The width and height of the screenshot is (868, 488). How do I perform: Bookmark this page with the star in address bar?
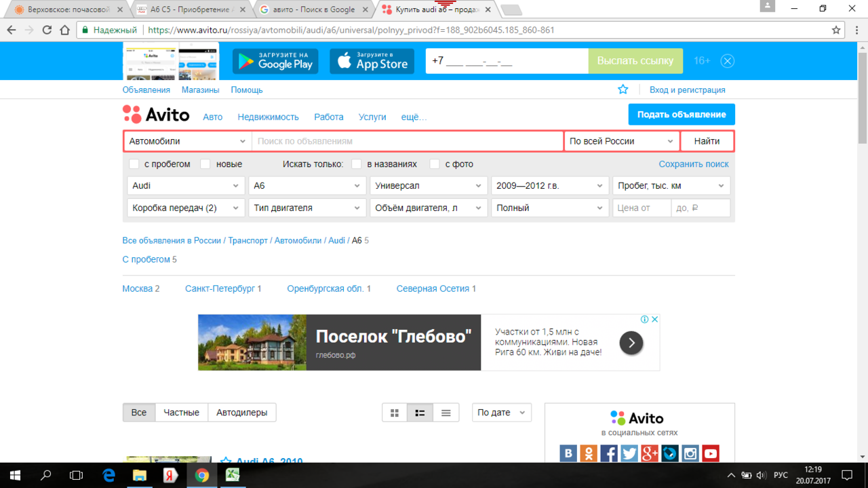point(837,30)
